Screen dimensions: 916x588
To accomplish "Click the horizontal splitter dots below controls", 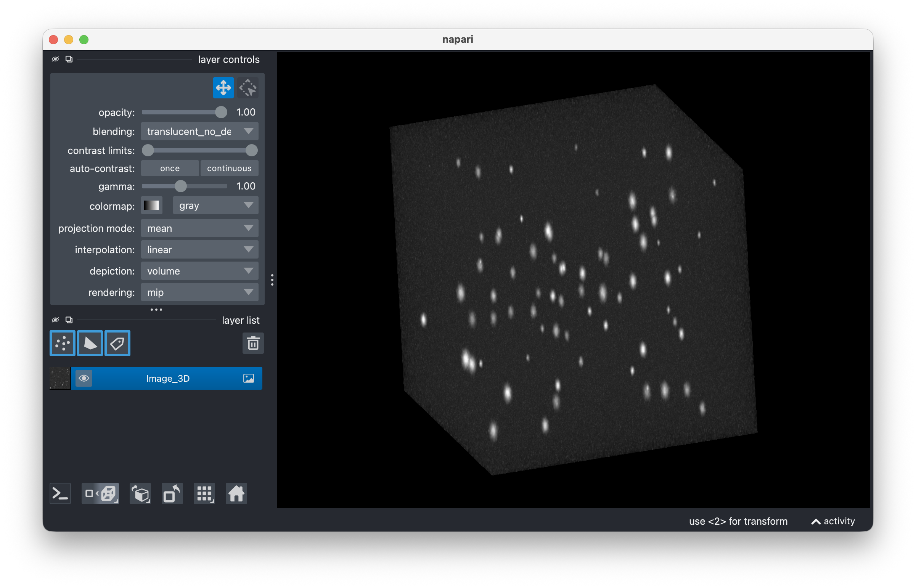I will click(x=156, y=310).
